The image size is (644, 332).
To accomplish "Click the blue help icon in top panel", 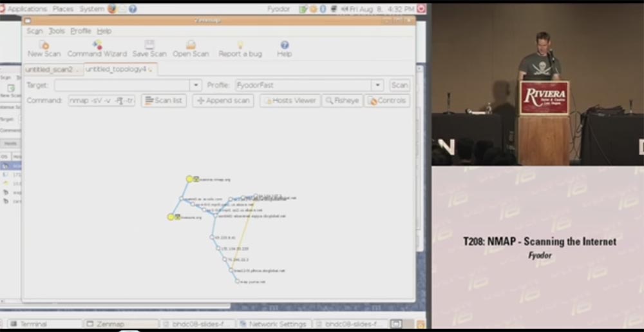I will (x=133, y=8).
